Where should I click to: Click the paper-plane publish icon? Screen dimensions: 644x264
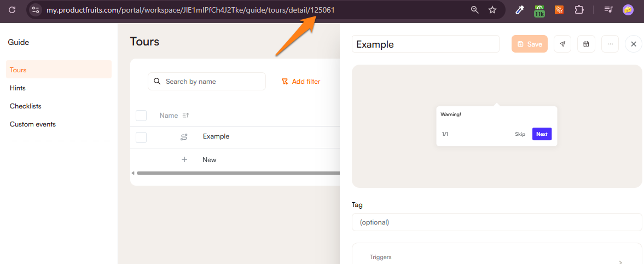pyautogui.click(x=562, y=44)
